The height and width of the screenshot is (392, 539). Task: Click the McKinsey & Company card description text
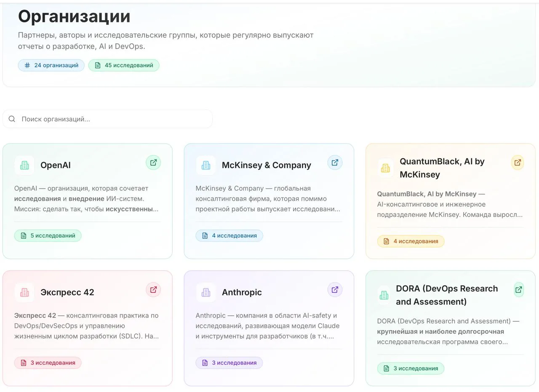pos(269,199)
